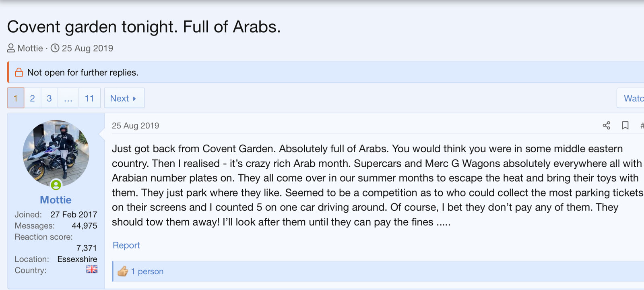Select page 1 in the pagination
The height and width of the screenshot is (290, 644).
(x=16, y=98)
